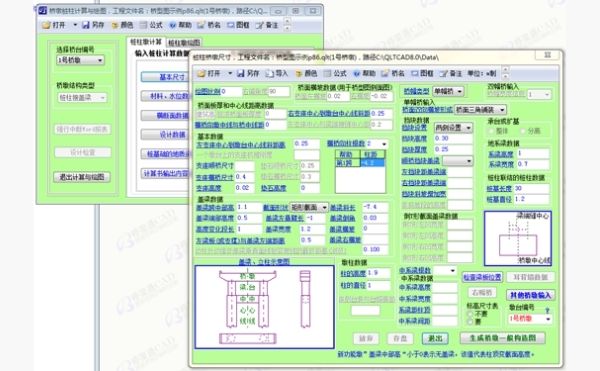The height and width of the screenshot is (371, 600).
Task: Open the 颜色 color picker in the front dialog toolbar
Action: 306,73
